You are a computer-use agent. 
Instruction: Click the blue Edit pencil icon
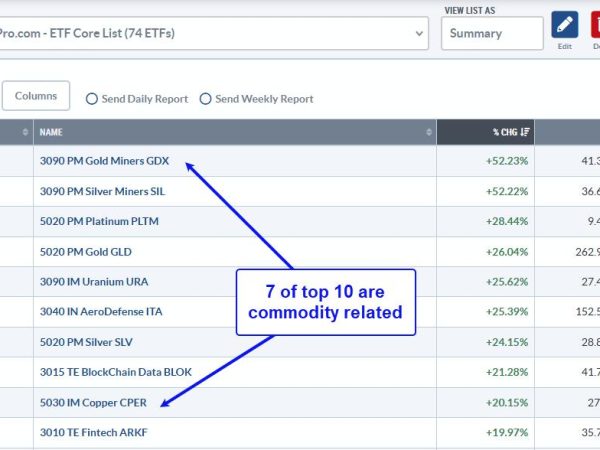(x=564, y=24)
